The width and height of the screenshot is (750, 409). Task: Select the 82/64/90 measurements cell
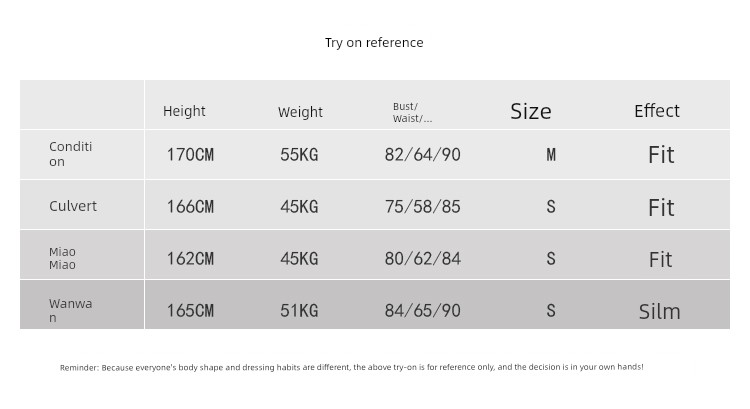[x=422, y=155]
